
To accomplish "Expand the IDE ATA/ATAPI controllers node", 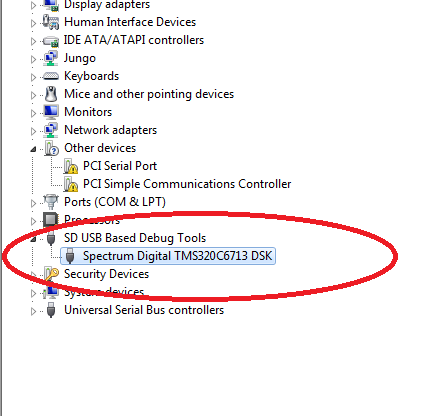I will coord(33,41).
